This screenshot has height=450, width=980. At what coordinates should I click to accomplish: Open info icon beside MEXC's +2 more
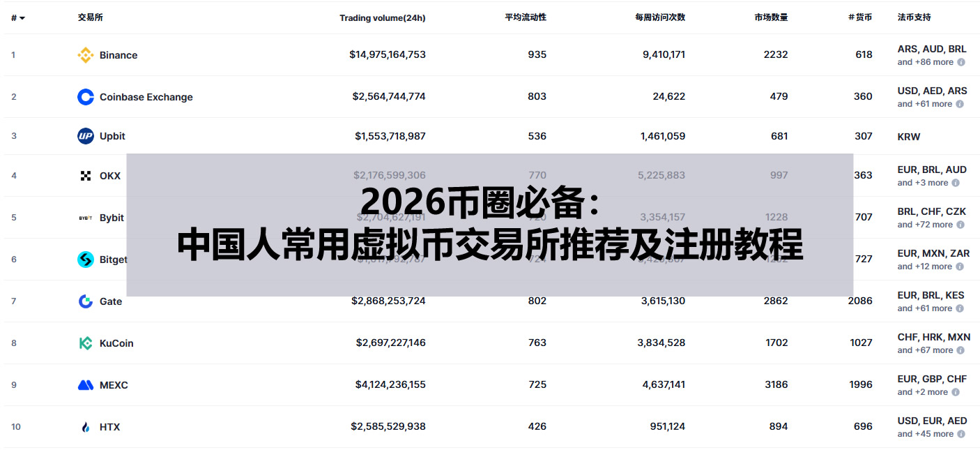[956, 392]
